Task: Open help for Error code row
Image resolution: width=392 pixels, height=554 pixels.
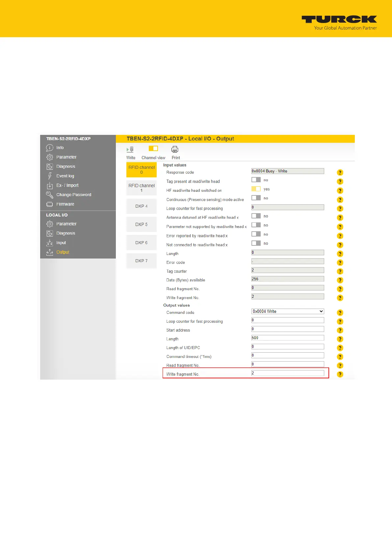Action: (x=340, y=263)
